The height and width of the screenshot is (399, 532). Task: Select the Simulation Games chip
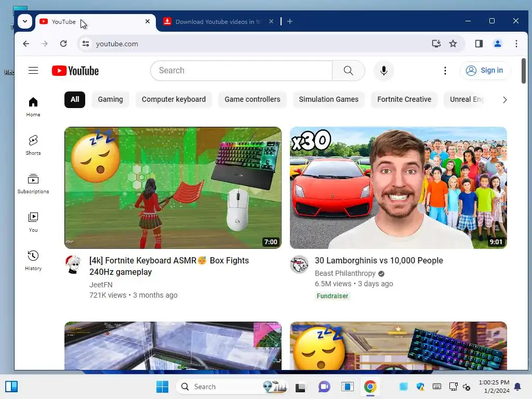point(328,99)
